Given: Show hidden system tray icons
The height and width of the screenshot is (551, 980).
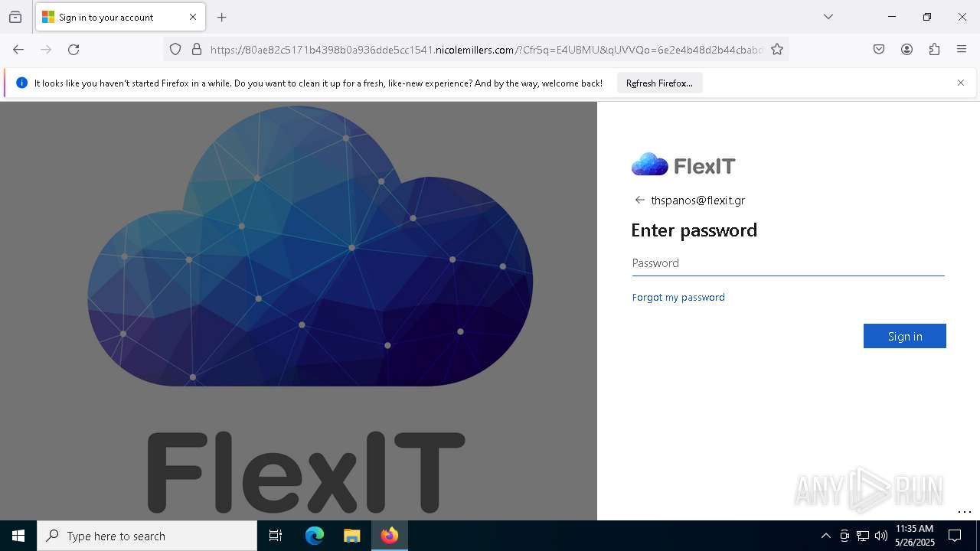Looking at the screenshot, I should [x=825, y=536].
